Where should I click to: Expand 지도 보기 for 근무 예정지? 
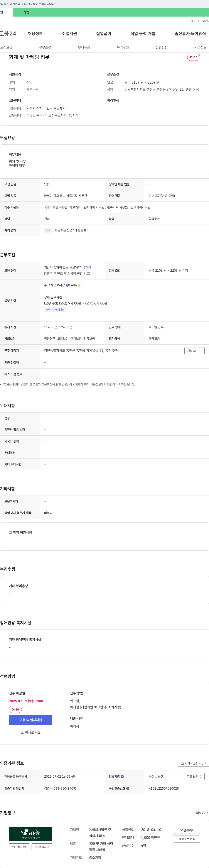point(195,351)
